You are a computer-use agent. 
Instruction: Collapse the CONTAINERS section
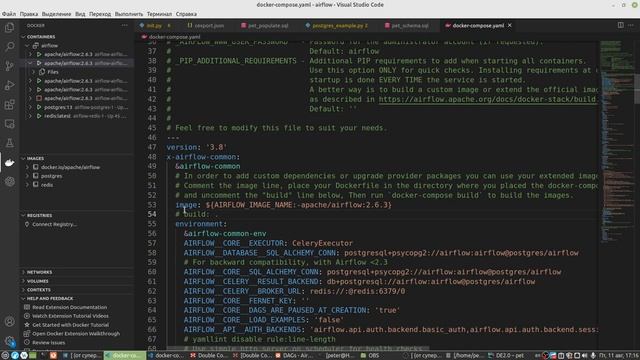23,37
